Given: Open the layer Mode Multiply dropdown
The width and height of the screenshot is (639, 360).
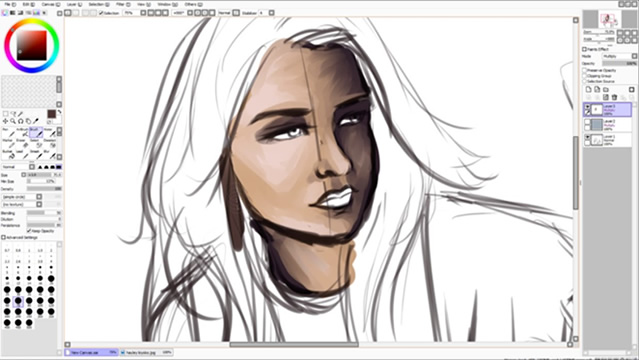Looking at the screenshot, I should pos(619,56).
